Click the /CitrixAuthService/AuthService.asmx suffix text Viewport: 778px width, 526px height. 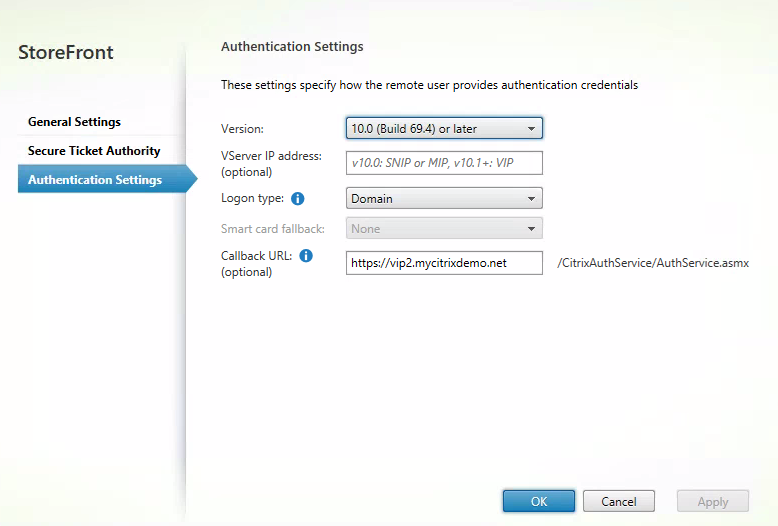tap(653, 263)
